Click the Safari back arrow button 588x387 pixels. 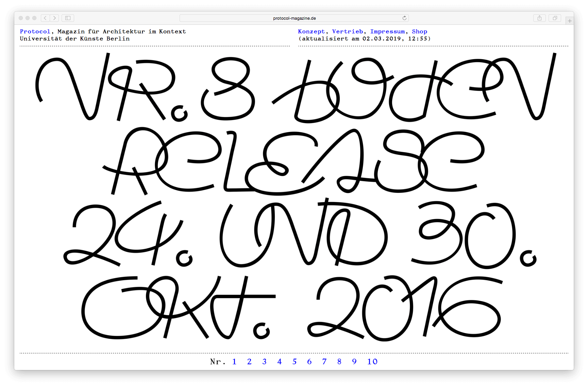(45, 18)
